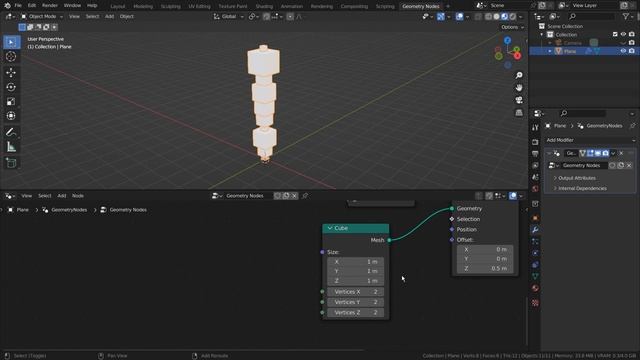
Task: Unlink Geometry Nodes in node editor header
Action: tap(294, 196)
